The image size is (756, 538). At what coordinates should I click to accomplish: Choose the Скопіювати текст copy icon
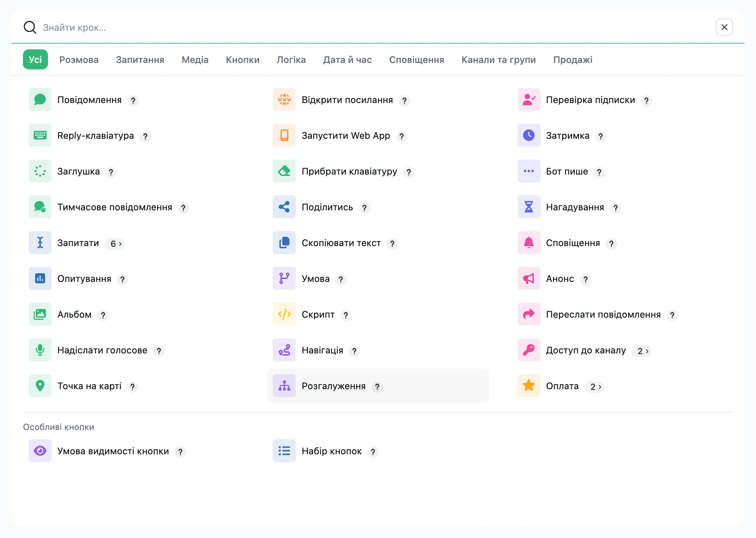284,243
